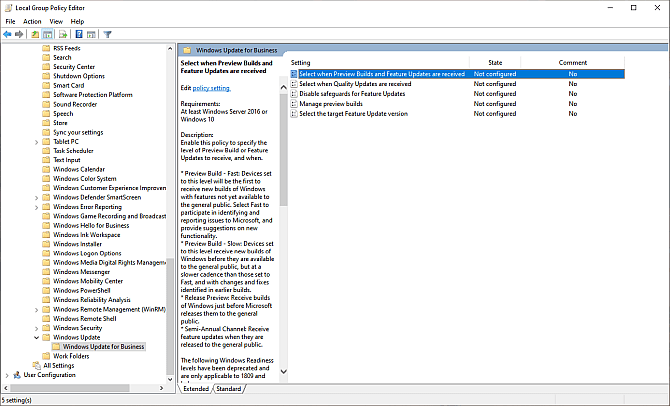Viewport: 670px width, 406px height.
Task: Open Help using the blue question mark icon
Action: [x=78, y=34]
